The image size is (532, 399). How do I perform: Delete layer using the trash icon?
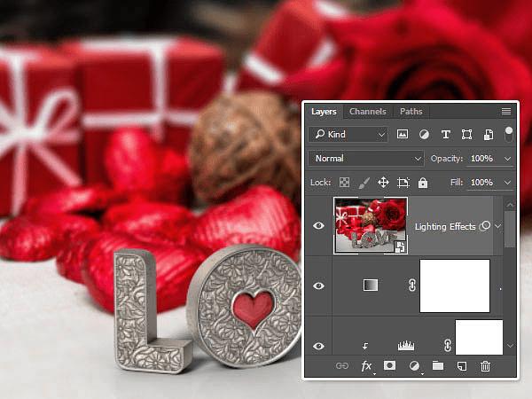(x=485, y=366)
